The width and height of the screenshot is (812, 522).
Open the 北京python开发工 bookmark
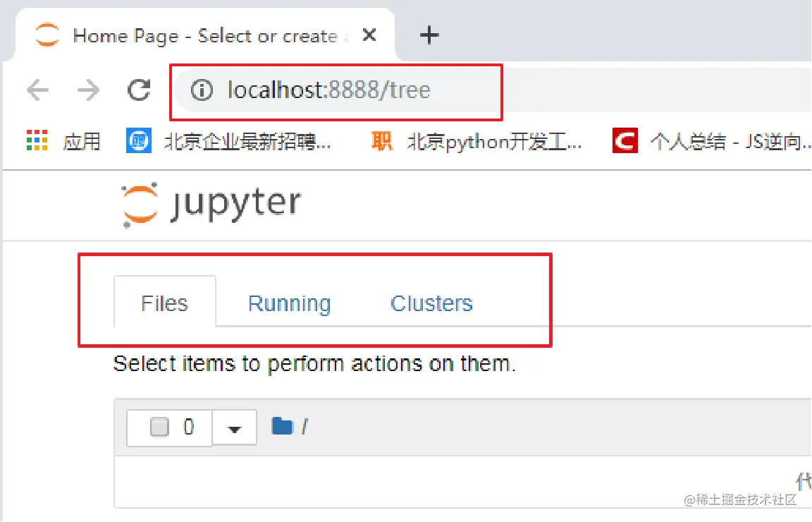pyautogui.click(x=476, y=141)
